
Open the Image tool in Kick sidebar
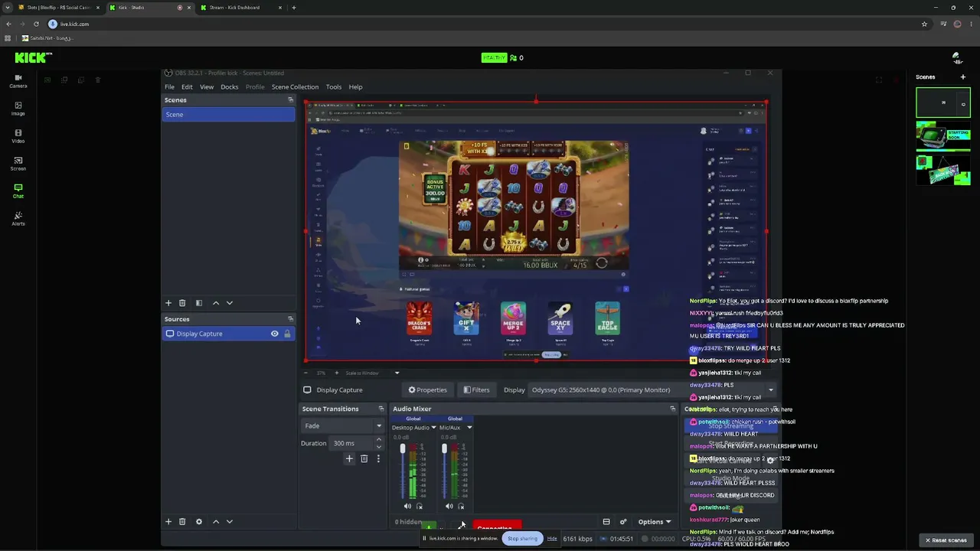tap(18, 108)
